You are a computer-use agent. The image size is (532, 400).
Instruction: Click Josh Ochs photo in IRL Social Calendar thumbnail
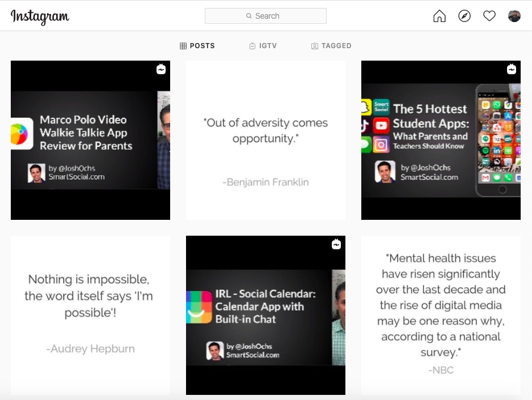(x=215, y=351)
